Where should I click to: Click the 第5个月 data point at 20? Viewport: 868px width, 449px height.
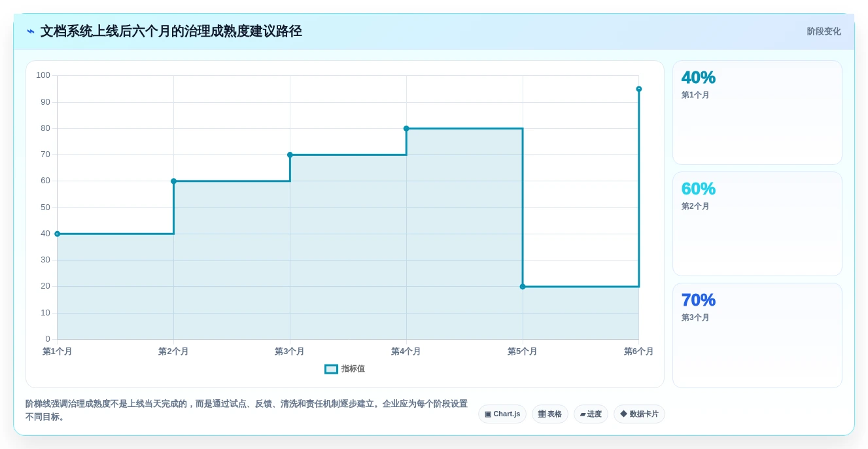pos(523,287)
